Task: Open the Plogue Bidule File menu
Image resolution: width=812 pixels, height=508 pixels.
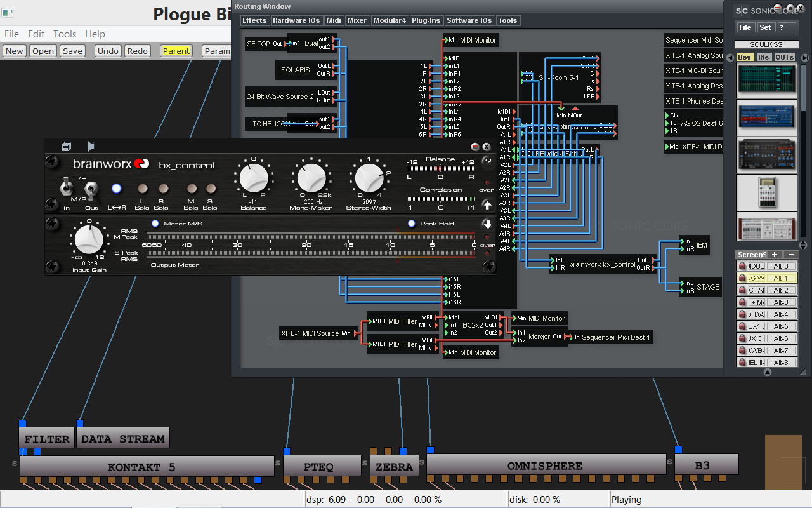Action: (11, 34)
